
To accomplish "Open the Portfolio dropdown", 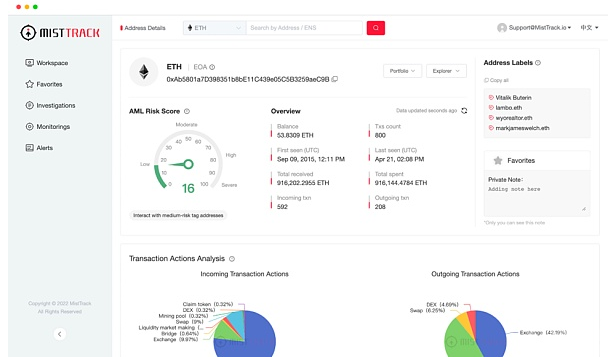I will (402, 71).
